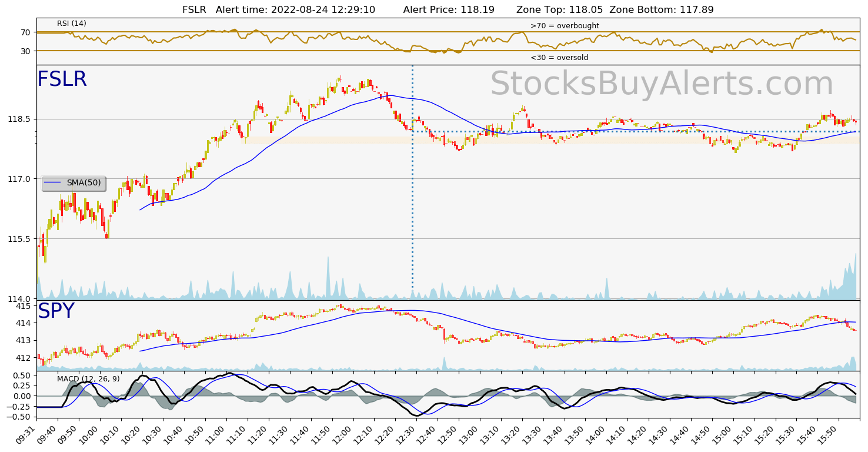Click the SPY axis value 412

24,358
